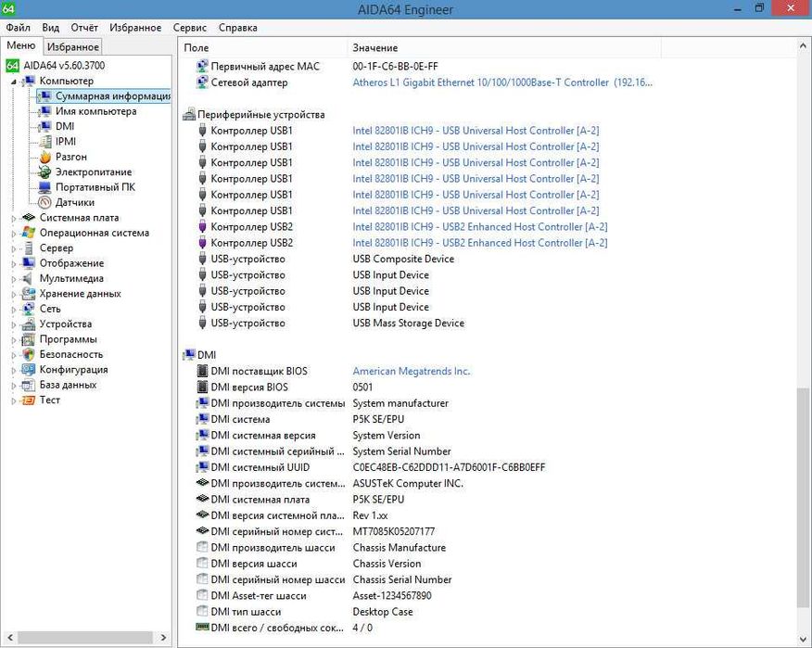Viewport: 812px width, 648px height.
Task: Click the Разгон flame icon
Action: click(x=45, y=157)
